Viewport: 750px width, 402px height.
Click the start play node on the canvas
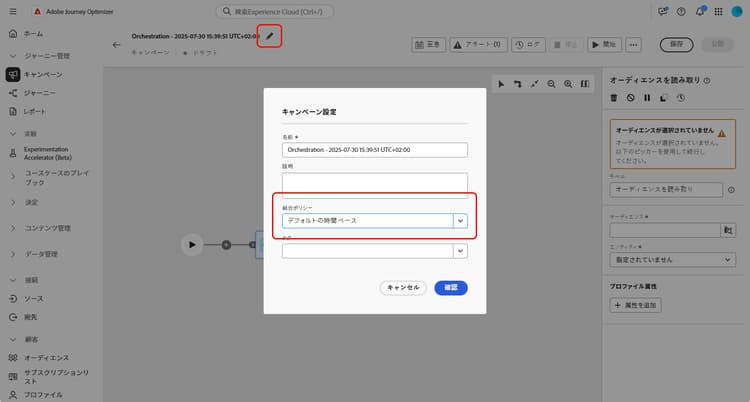point(192,245)
